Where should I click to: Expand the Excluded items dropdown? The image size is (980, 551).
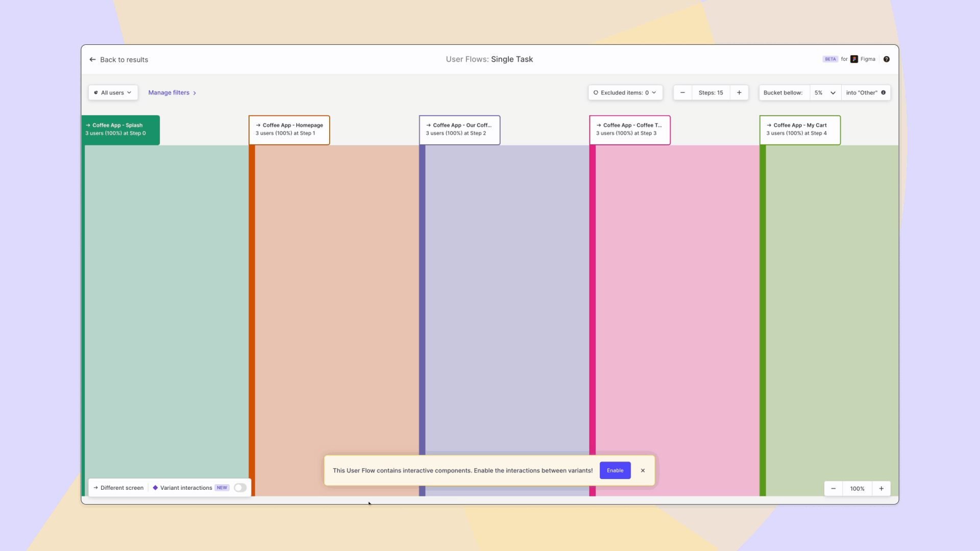655,92
